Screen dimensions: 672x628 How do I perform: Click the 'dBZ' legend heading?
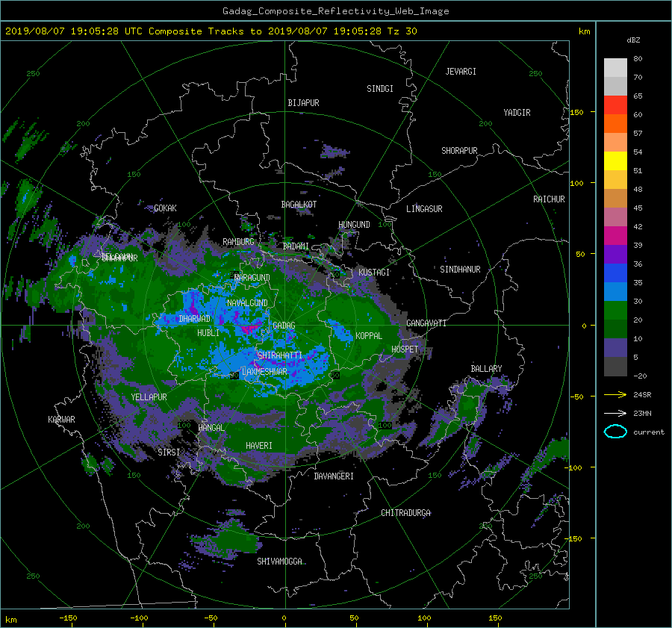pos(633,40)
